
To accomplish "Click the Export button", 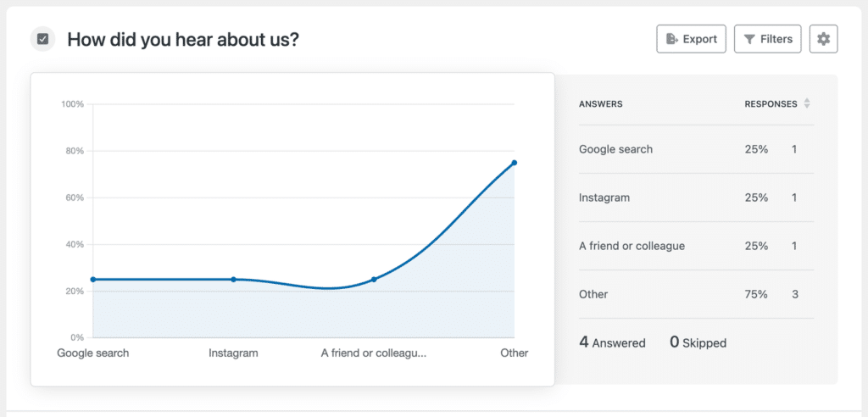I will (692, 39).
